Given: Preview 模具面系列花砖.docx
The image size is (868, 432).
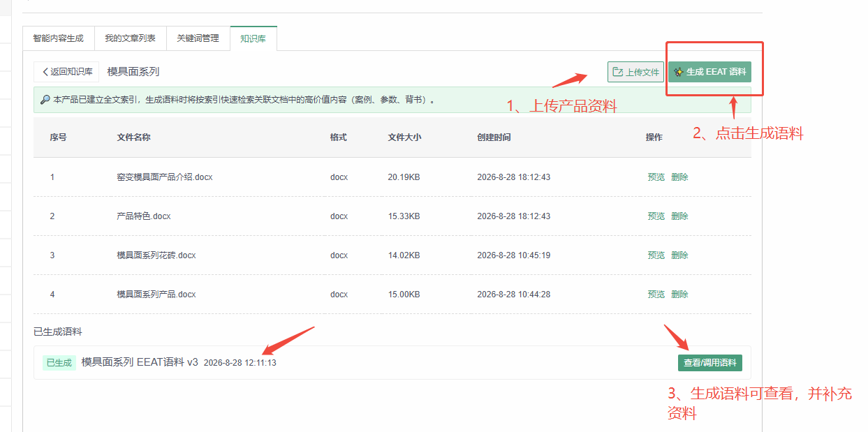Looking at the screenshot, I should click(x=656, y=255).
